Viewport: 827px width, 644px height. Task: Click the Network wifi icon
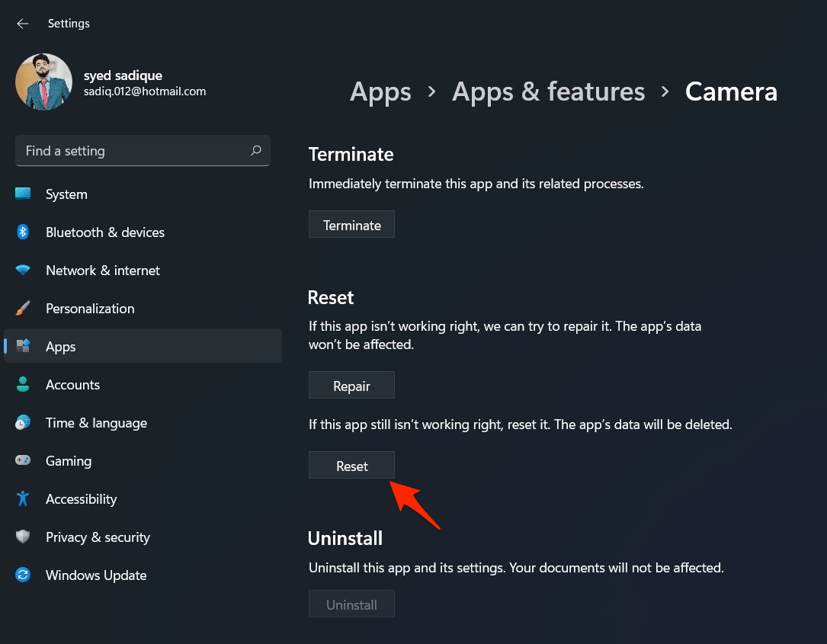23,271
